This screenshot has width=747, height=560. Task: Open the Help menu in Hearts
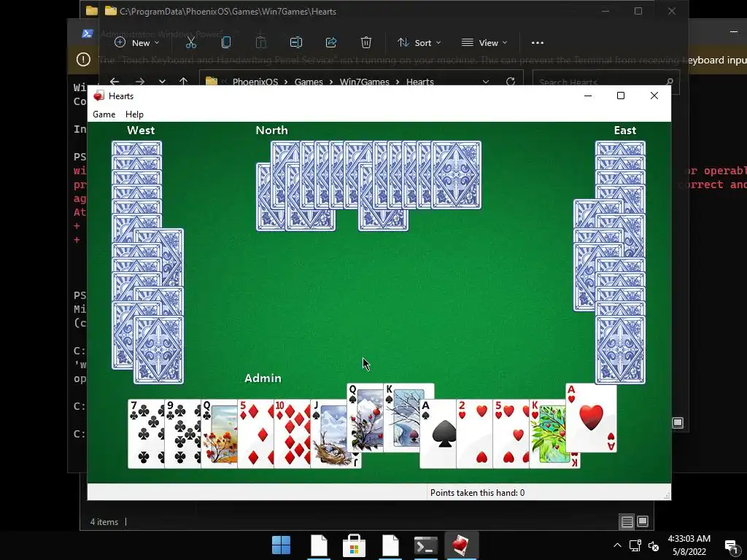click(x=134, y=114)
